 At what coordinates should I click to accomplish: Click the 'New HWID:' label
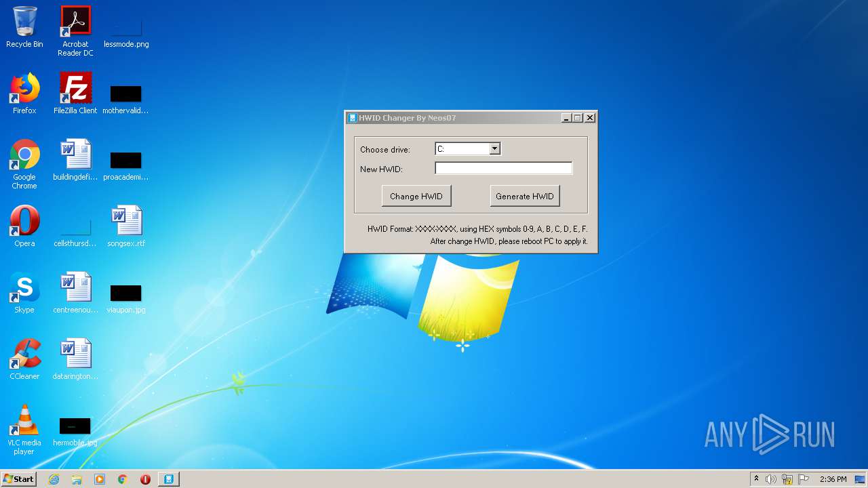(x=381, y=169)
